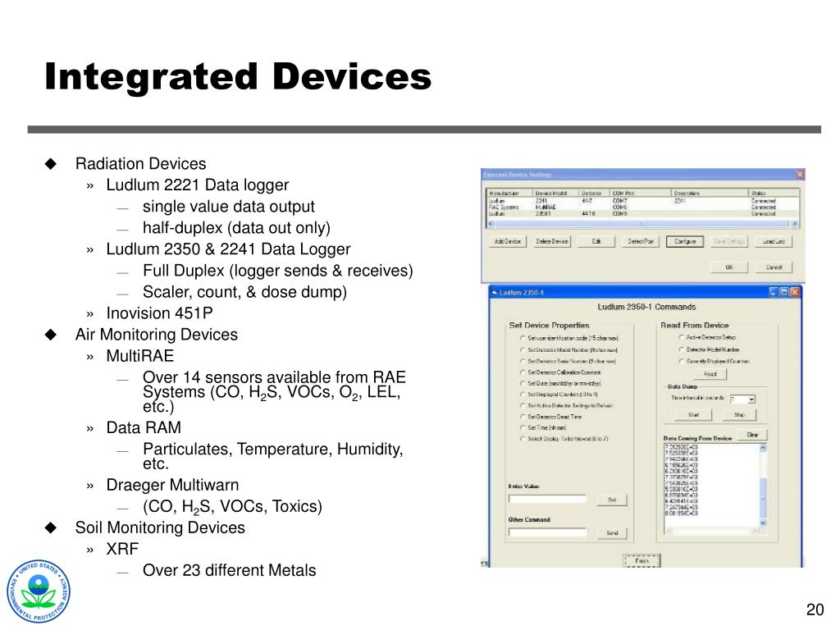Click the Ludlum 2350-1 title bar app icon
The height and width of the screenshot is (630, 840).
(495, 293)
